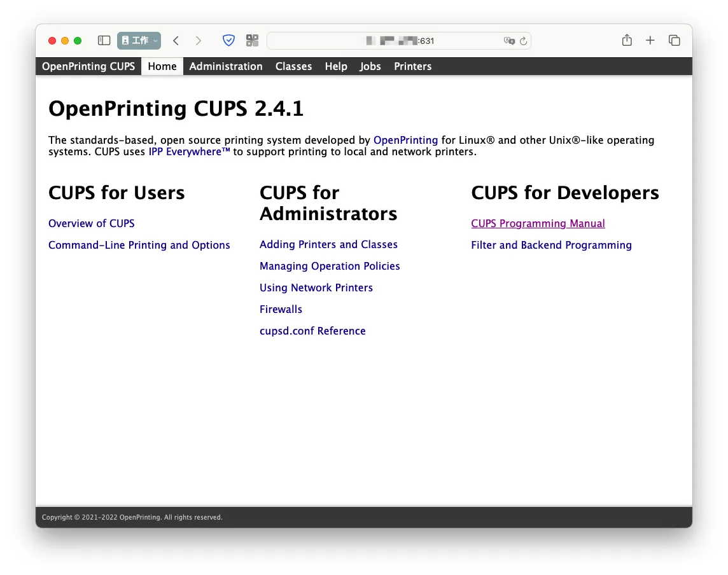Screen dimensions: 728x575
Task: Open the CUPS Programming Manual link
Action: point(538,223)
